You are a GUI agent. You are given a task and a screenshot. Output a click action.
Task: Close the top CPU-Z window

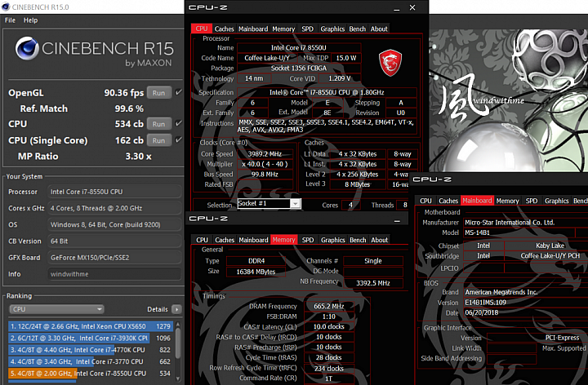tap(412, 7)
